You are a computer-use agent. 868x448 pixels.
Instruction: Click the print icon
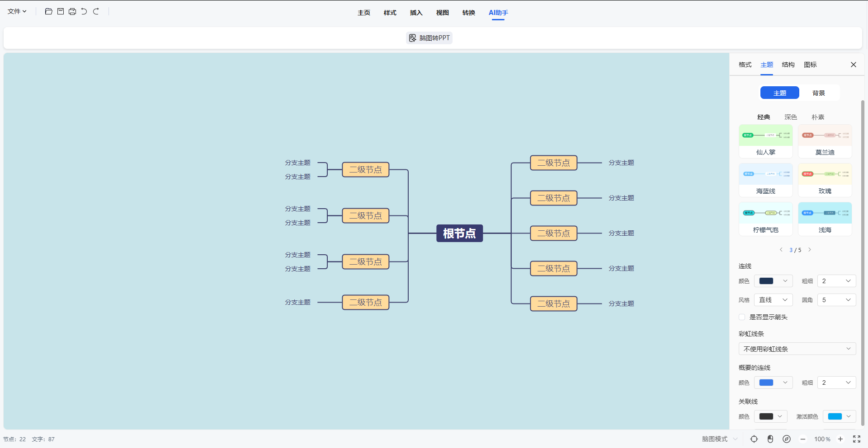72,11
